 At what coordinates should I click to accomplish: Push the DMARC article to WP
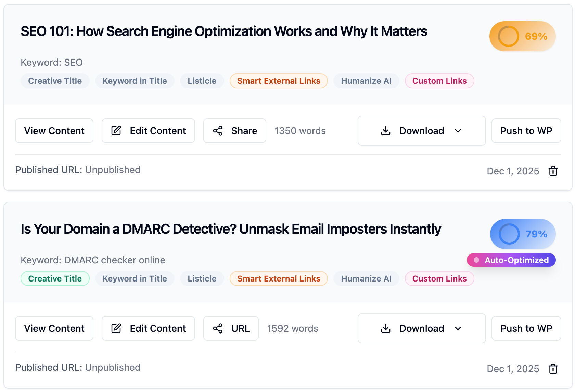526,328
